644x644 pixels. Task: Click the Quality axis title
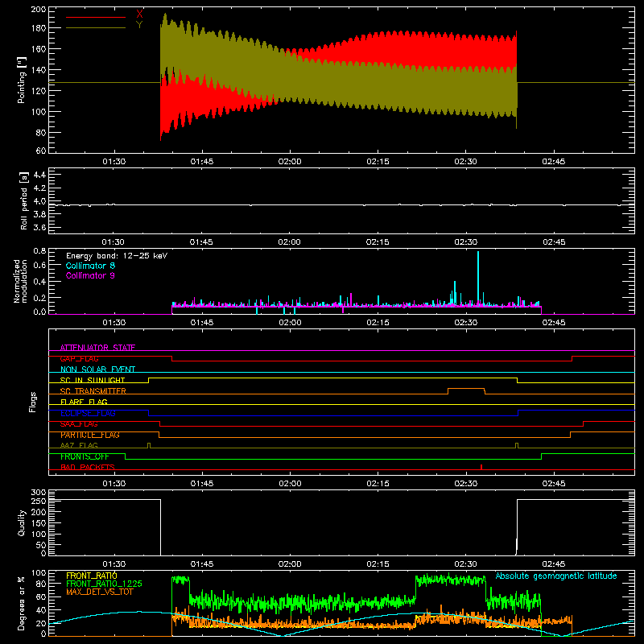coord(22,522)
